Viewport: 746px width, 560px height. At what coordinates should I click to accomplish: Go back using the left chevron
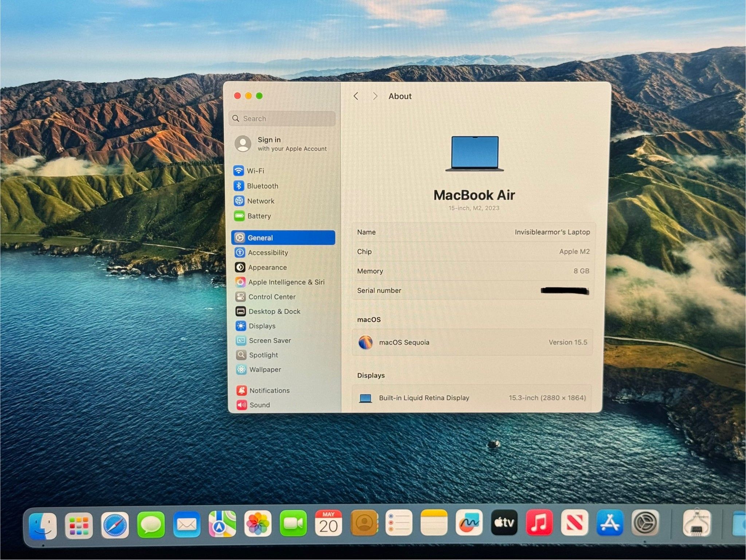coord(356,96)
